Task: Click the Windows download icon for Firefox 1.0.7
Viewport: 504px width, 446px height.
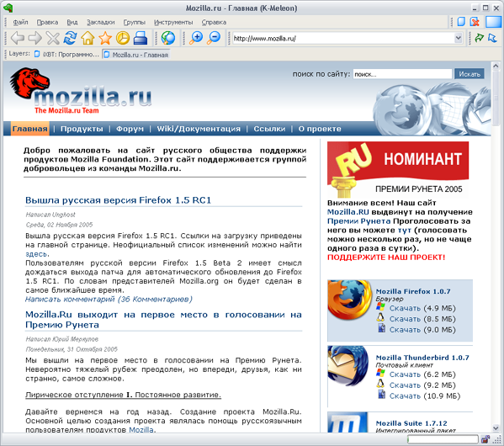Action: (x=380, y=307)
